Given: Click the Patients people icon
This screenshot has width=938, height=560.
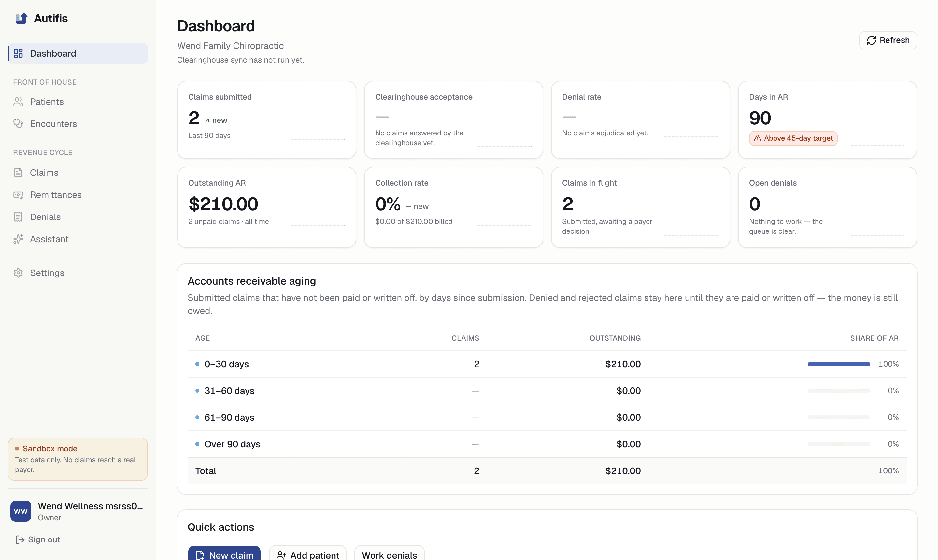Looking at the screenshot, I should tap(18, 102).
